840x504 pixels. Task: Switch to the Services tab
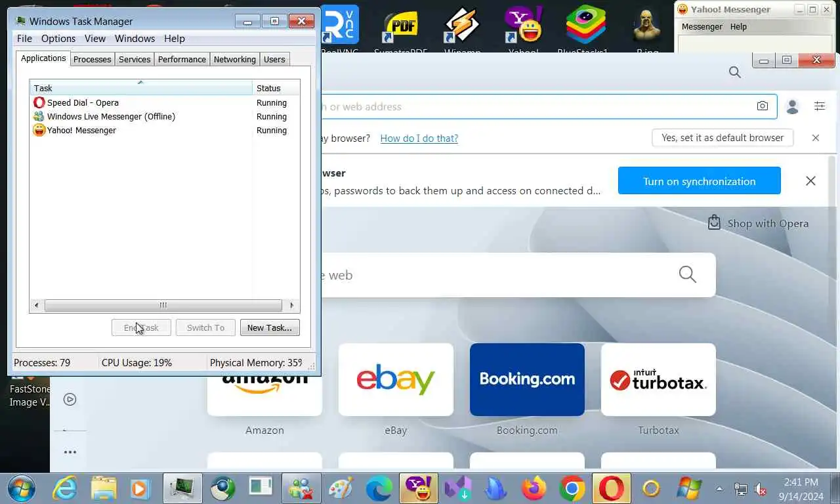click(135, 59)
